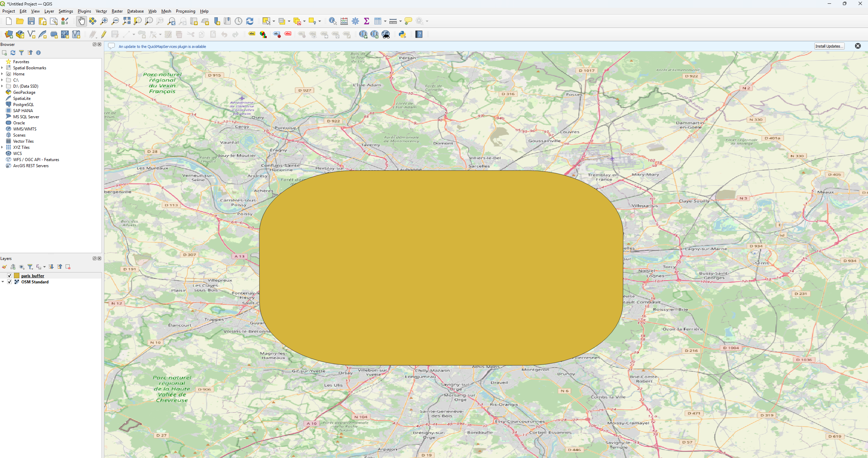This screenshot has height=458, width=868.
Task: Open the Processing menu
Action: [x=185, y=11]
